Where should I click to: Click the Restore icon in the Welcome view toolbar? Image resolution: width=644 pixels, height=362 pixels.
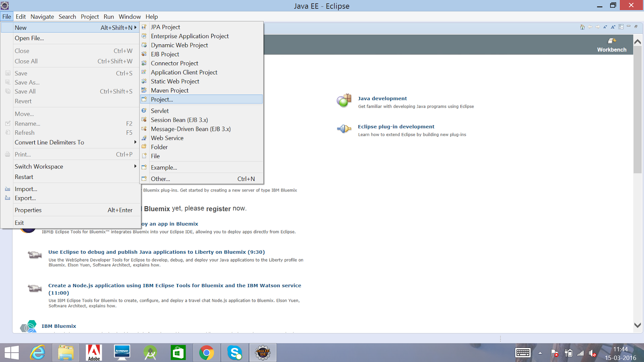[x=636, y=27]
